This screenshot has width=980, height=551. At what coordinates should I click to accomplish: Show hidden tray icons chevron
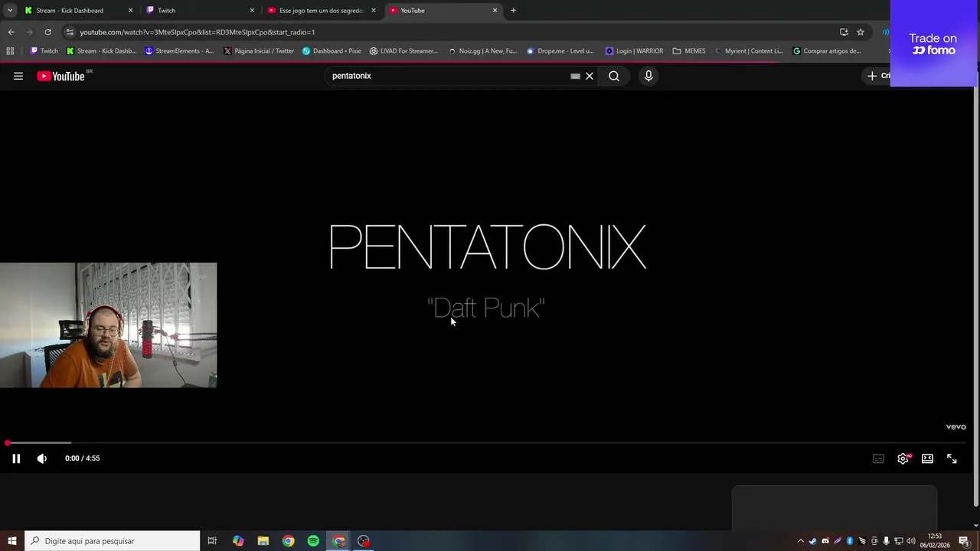pos(801,541)
